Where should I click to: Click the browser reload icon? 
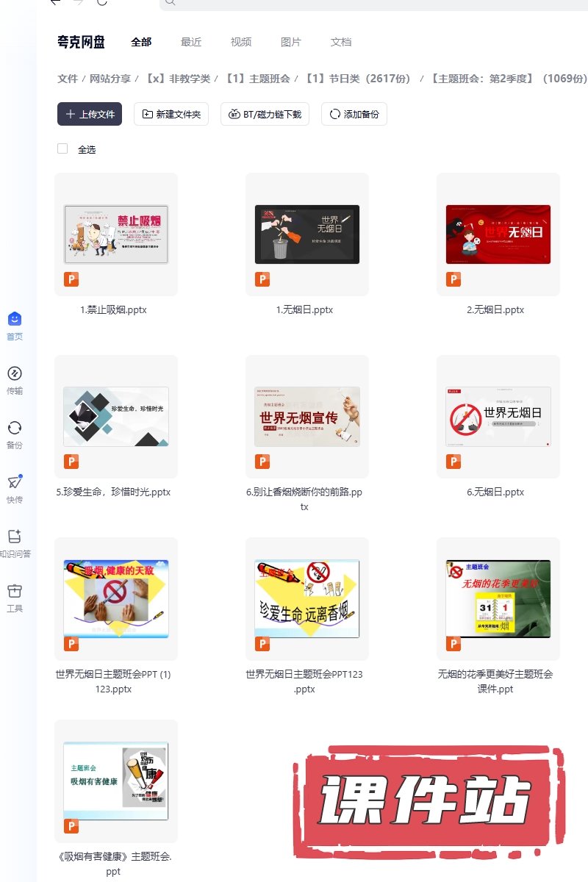[x=101, y=2]
